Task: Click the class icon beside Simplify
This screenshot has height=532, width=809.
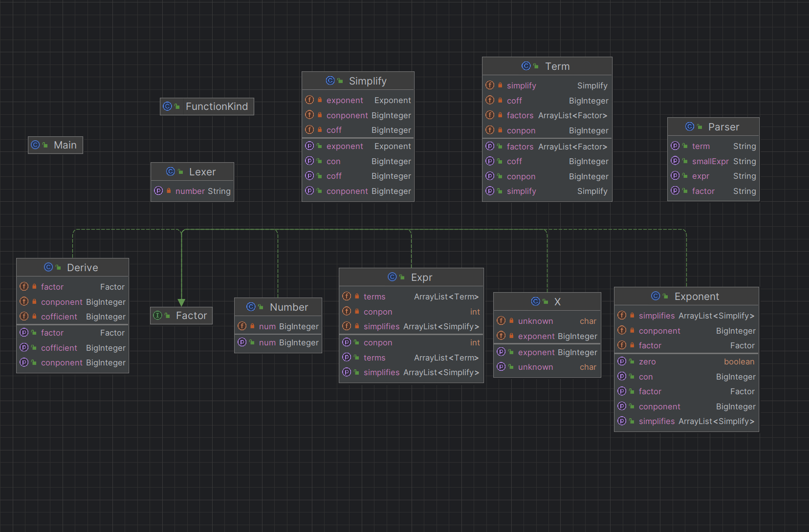Action: pos(330,81)
